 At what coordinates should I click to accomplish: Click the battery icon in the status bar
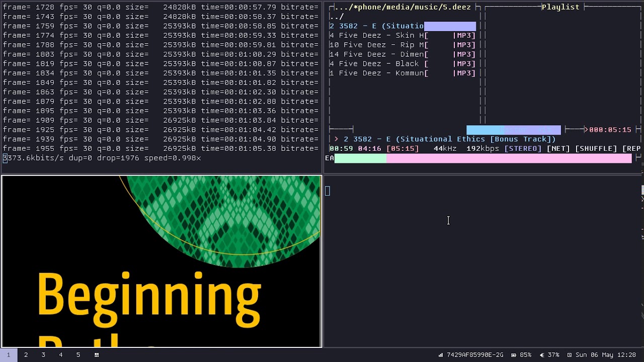(514, 355)
